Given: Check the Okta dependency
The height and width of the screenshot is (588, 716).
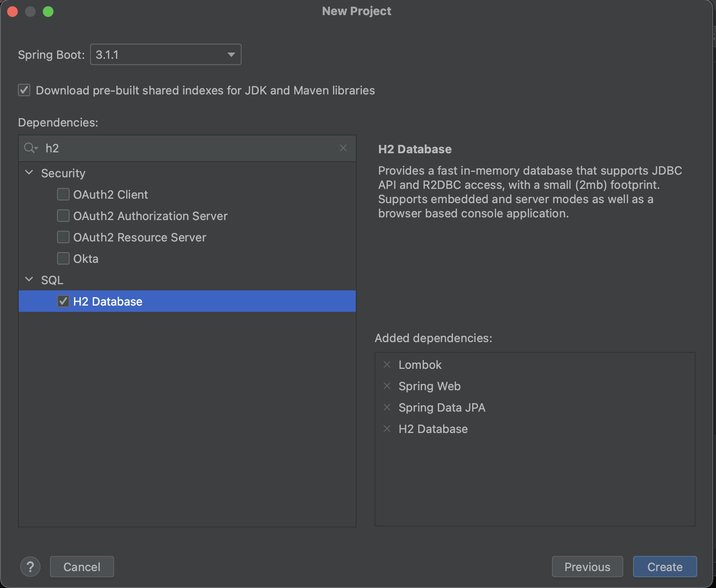Looking at the screenshot, I should point(63,258).
